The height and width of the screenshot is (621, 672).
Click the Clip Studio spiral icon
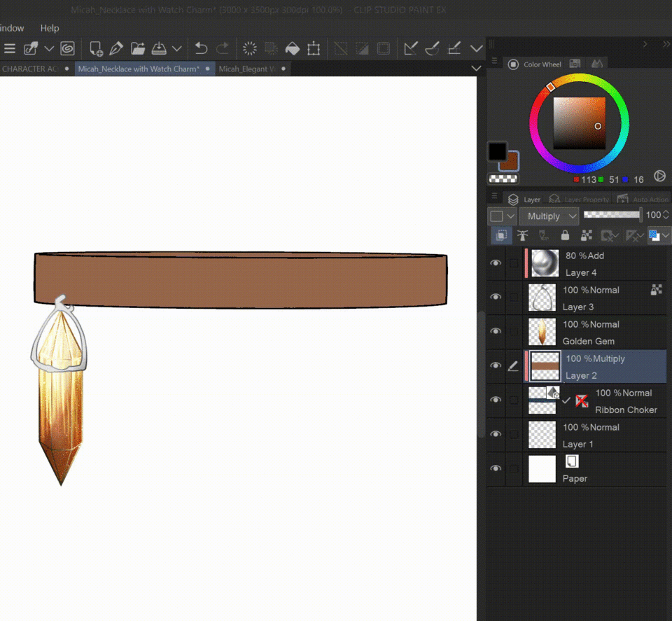[x=68, y=48]
